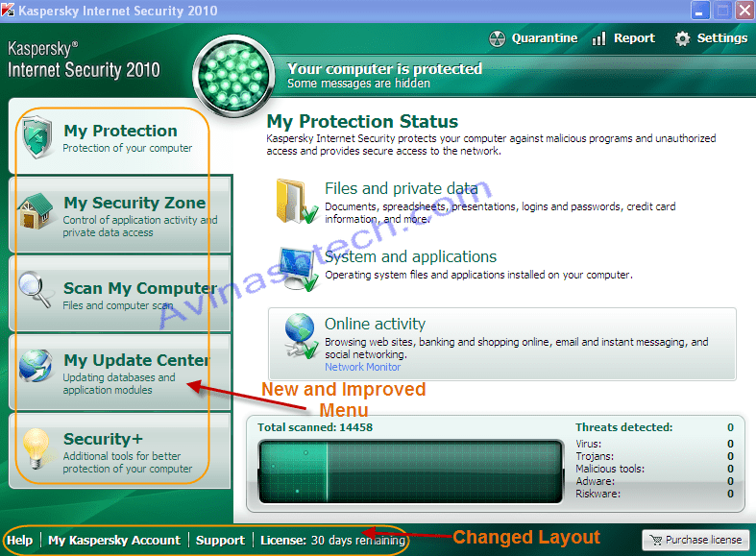
Task: Select the Online activity heading
Action: 375,324
